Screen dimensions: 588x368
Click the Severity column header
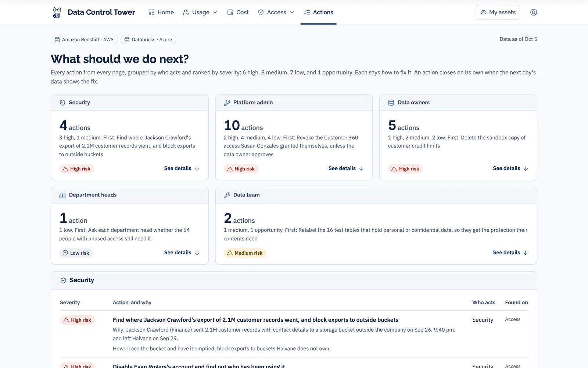click(70, 302)
